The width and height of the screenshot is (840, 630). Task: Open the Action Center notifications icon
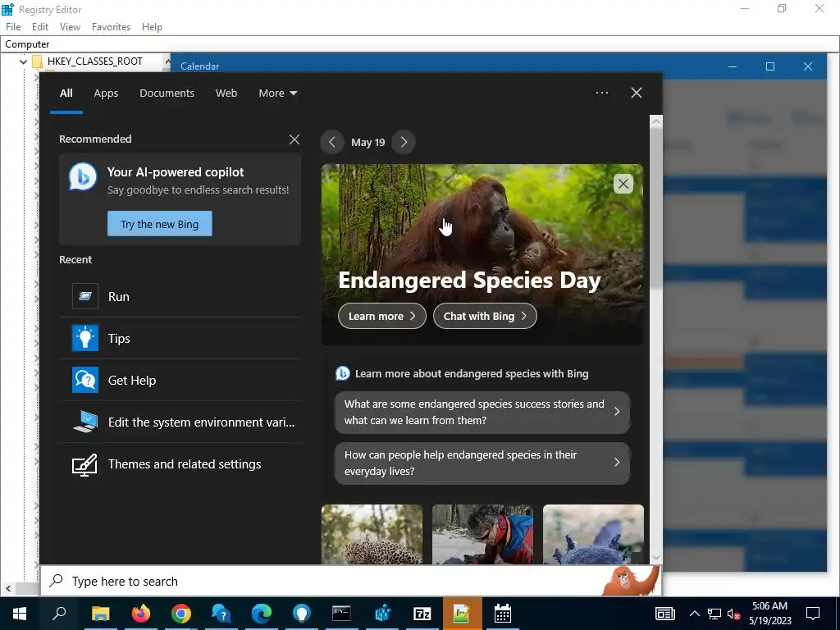[x=813, y=614]
